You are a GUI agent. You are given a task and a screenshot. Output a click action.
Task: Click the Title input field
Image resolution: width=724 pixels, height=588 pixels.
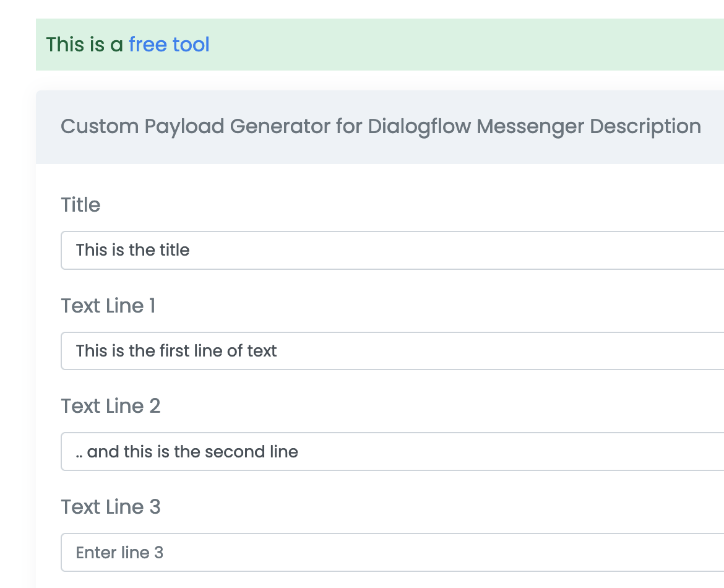pyautogui.click(x=392, y=250)
